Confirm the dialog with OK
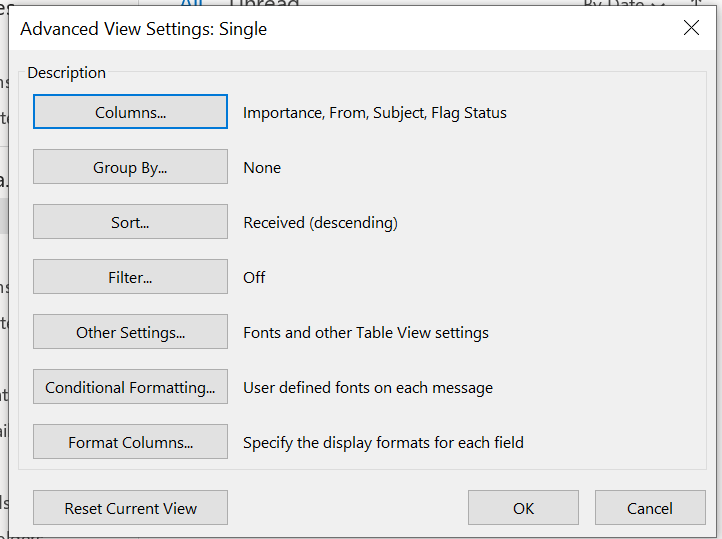722x539 pixels. pos(523,508)
